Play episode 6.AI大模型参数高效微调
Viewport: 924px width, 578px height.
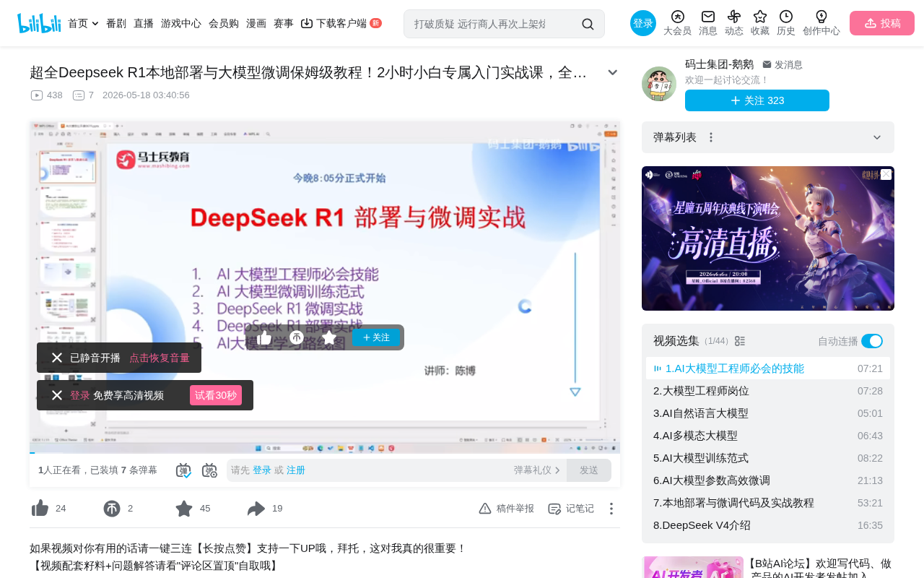[768, 480]
